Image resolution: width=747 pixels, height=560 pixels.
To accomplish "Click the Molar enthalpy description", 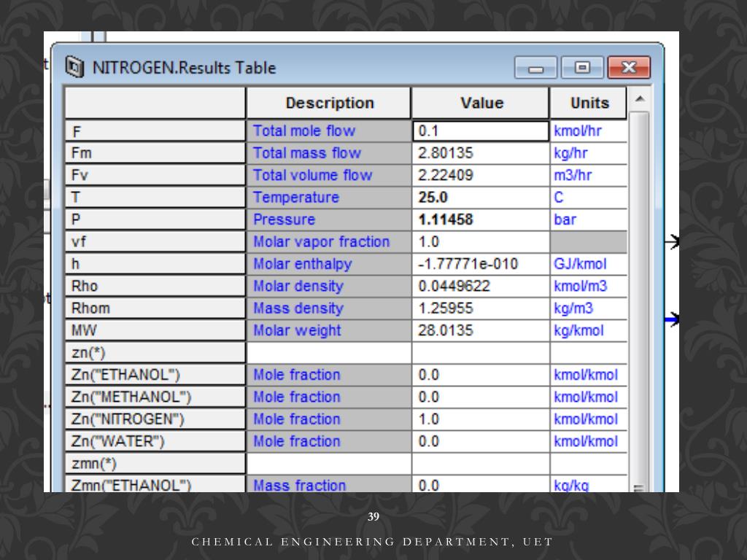I will click(329, 264).
